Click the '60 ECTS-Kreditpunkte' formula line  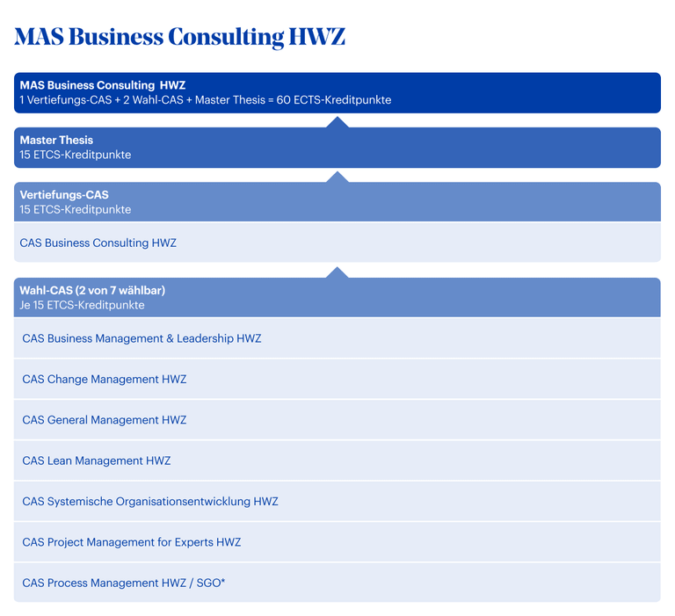[x=206, y=100]
